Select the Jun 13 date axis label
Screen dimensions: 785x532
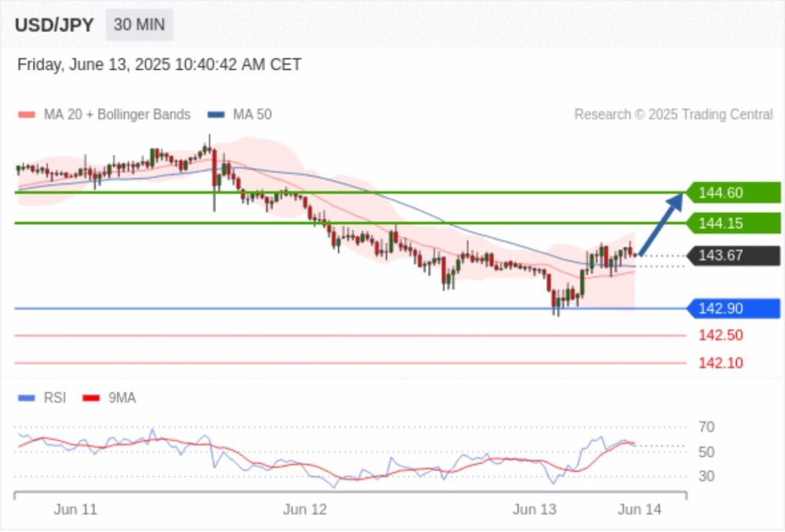click(x=534, y=510)
